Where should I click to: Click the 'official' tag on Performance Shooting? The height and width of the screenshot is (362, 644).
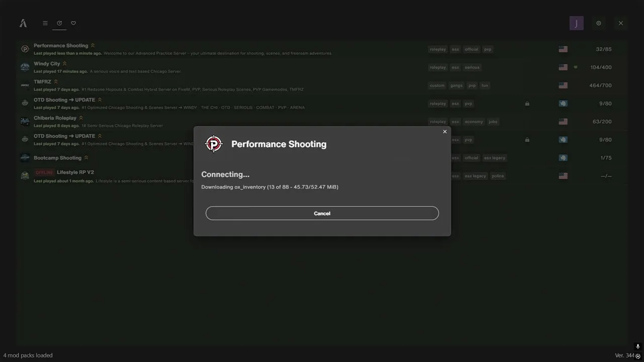point(471,49)
